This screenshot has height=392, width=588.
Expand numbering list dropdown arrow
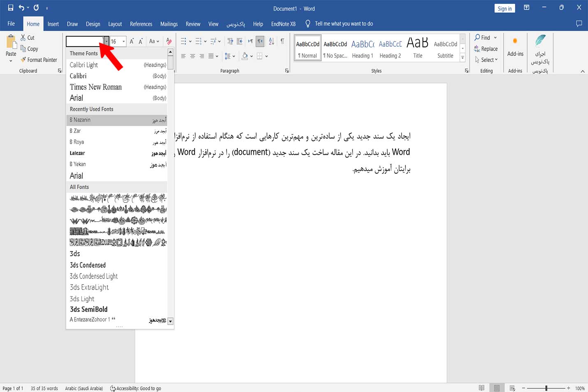(x=205, y=41)
